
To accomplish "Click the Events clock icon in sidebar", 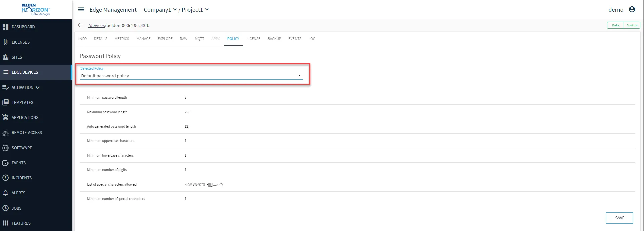I will (x=5, y=163).
